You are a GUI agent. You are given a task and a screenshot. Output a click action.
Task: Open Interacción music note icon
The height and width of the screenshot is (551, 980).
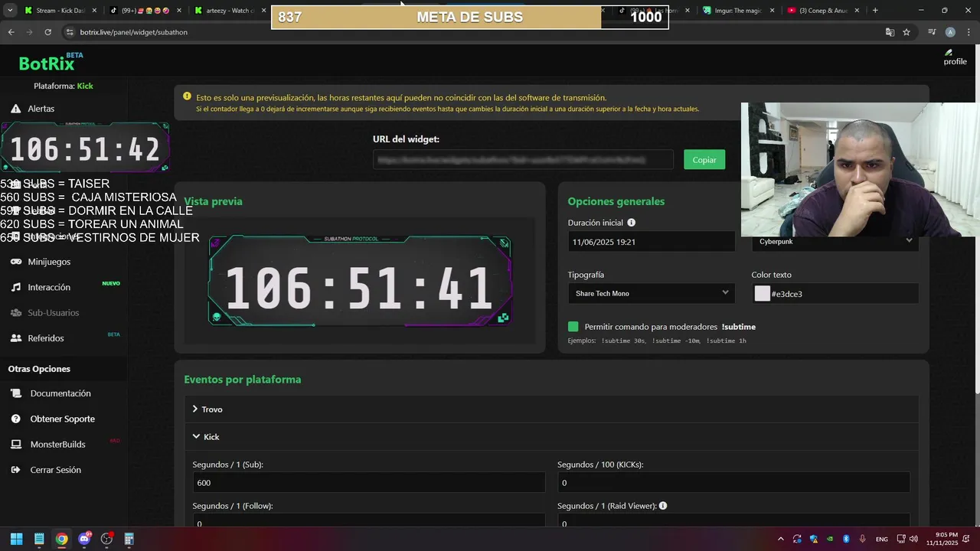click(x=15, y=287)
